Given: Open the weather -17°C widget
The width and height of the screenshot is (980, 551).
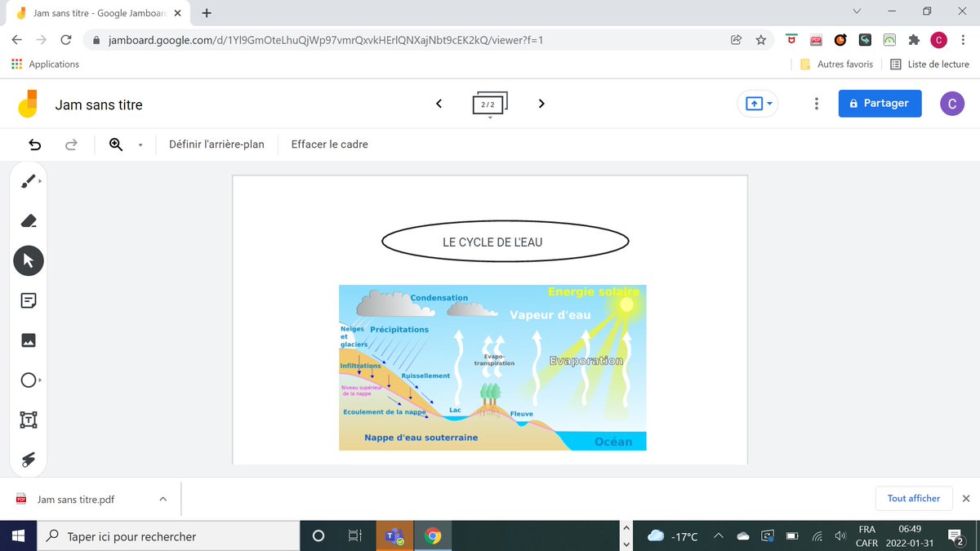Looking at the screenshot, I should (673, 536).
